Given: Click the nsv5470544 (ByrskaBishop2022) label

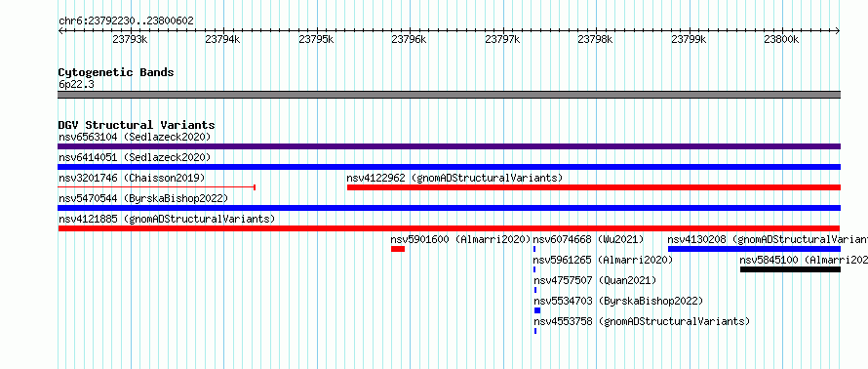Looking at the screenshot, I should (143, 198).
